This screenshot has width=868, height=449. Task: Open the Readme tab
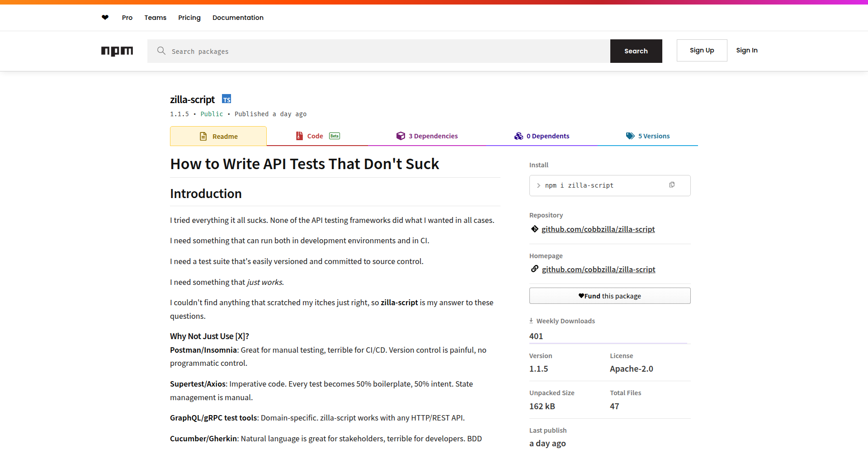click(218, 136)
